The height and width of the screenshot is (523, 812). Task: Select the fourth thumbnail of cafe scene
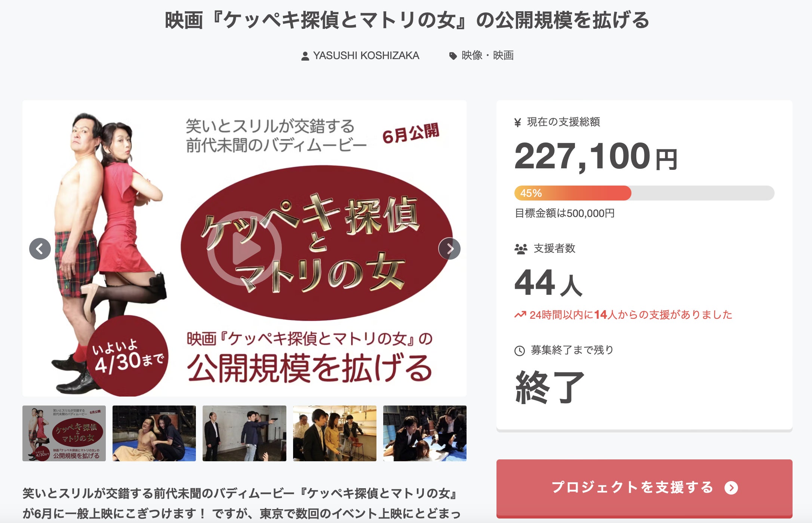pyautogui.click(x=335, y=433)
